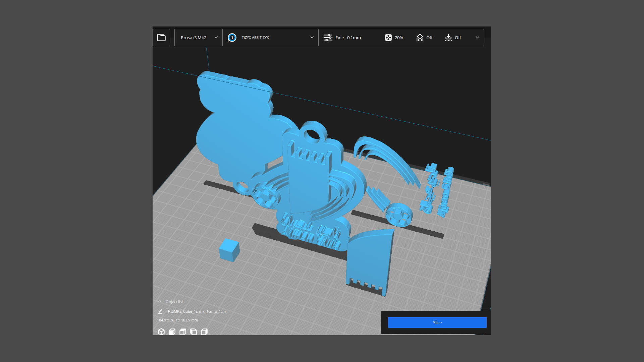This screenshot has height=362, width=644.
Task: Select PI3MK2_Cube_1cm_x_1cm_x_1cm in object list
Action: click(x=197, y=311)
